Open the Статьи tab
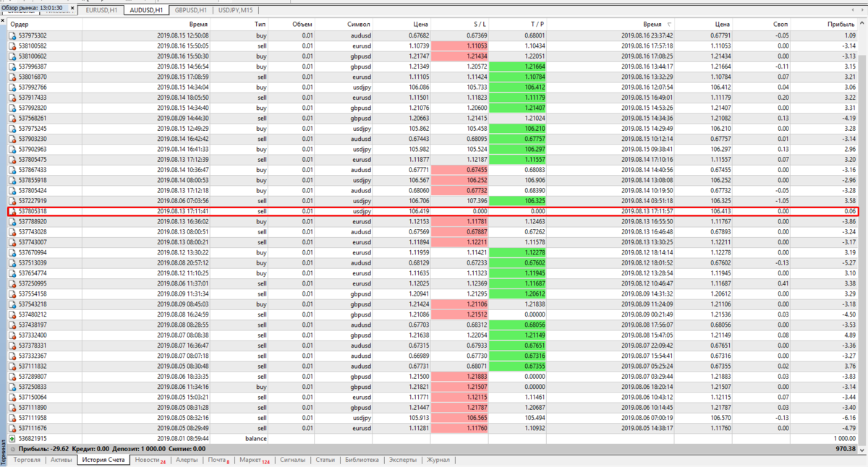The width and height of the screenshot is (868, 467). [325, 460]
